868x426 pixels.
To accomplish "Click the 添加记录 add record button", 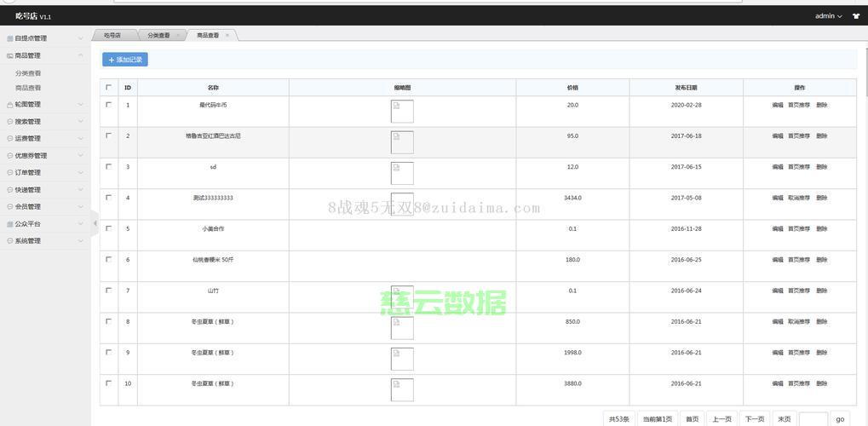I will coord(125,60).
